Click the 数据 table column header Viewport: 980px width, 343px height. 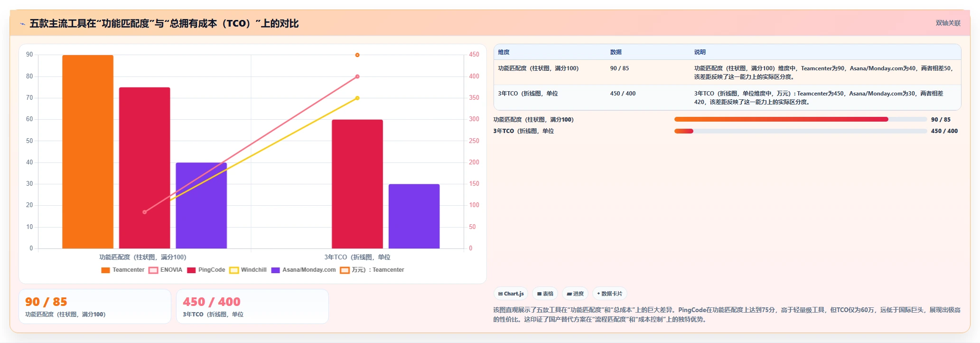[616, 52]
